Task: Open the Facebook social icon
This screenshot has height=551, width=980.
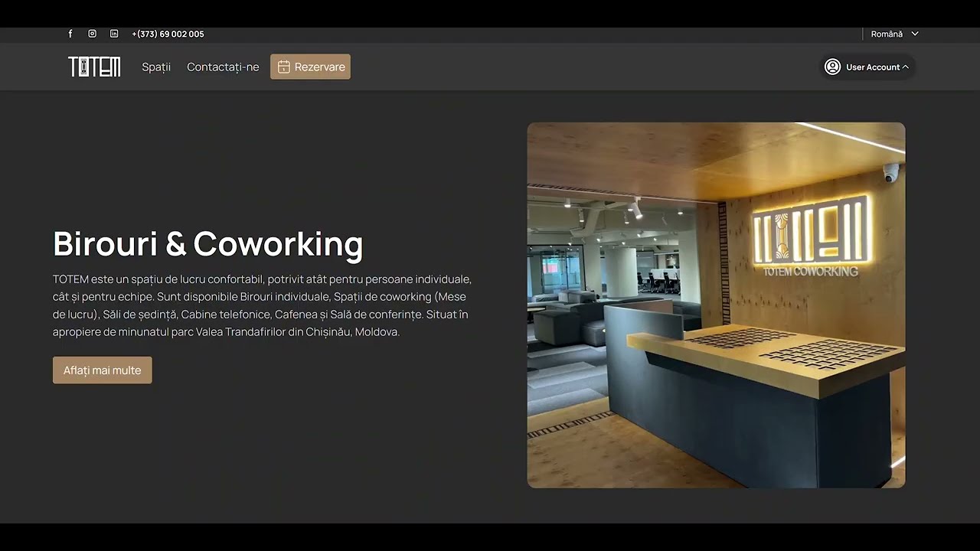Action: pos(70,34)
